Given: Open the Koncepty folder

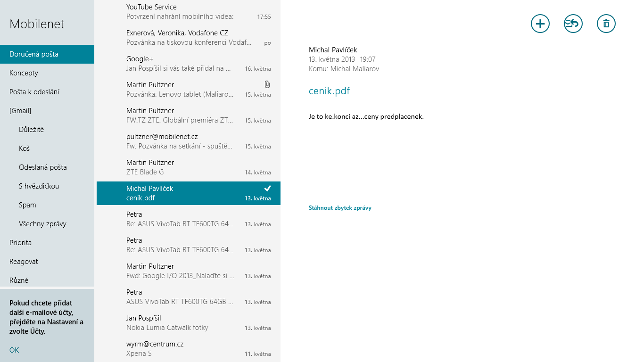Looking at the screenshot, I should point(24,73).
